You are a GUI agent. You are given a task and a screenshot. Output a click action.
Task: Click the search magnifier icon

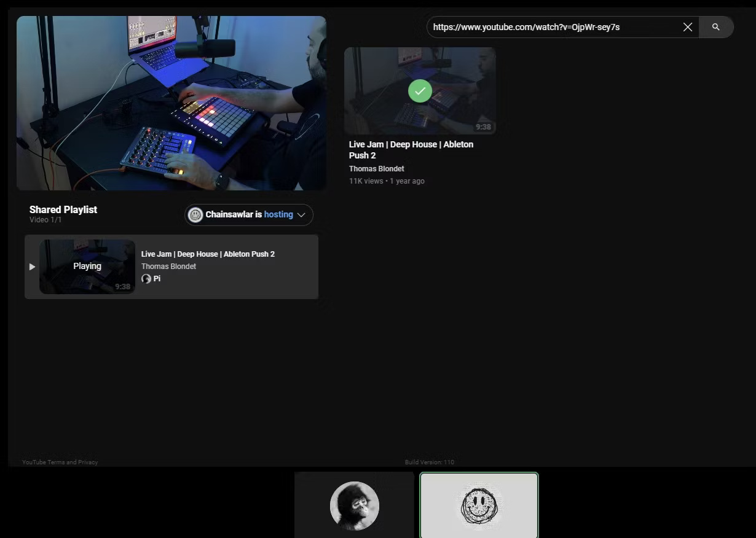tap(716, 27)
